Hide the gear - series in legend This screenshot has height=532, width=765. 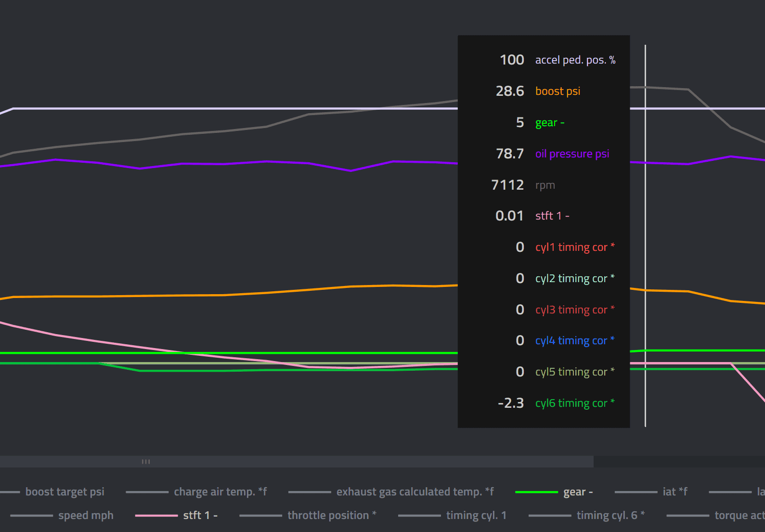tap(554, 492)
